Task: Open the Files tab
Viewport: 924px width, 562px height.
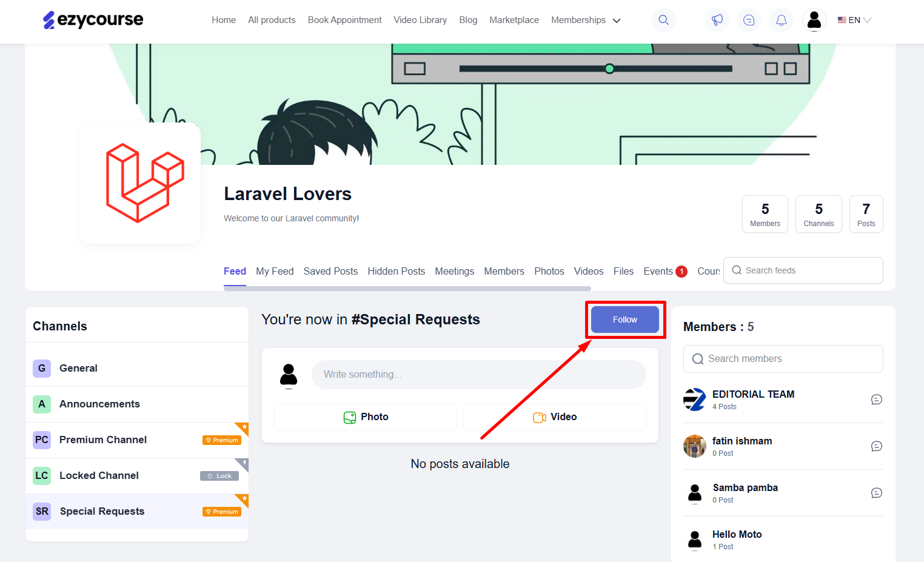Action: [x=623, y=271]
